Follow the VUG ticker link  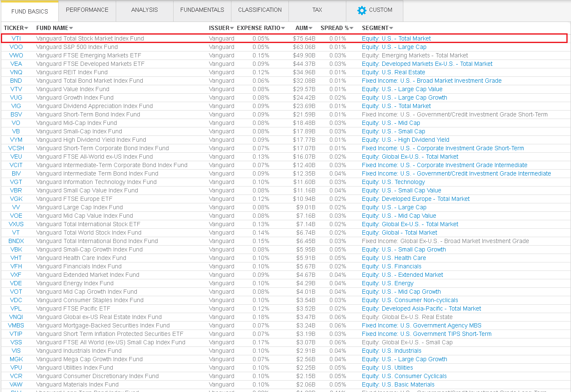coord(16,97)
